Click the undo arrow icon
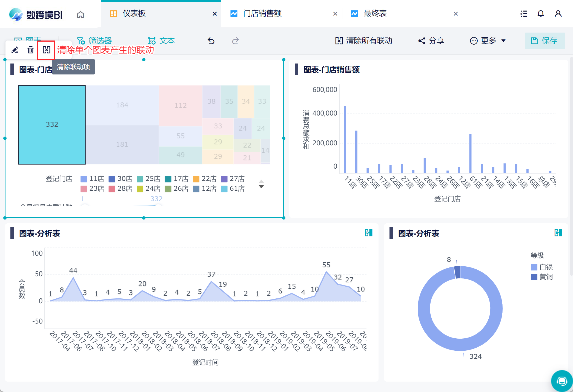 (211, 41)
